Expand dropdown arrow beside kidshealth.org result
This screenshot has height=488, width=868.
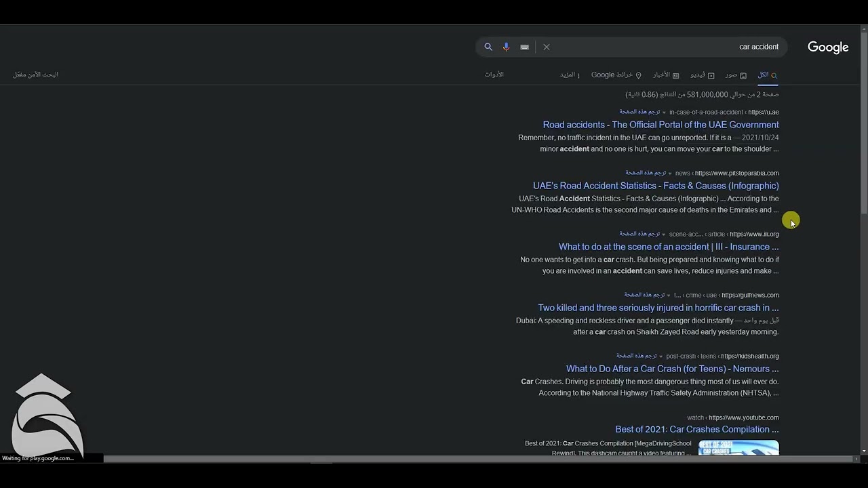tap(660, 357)
